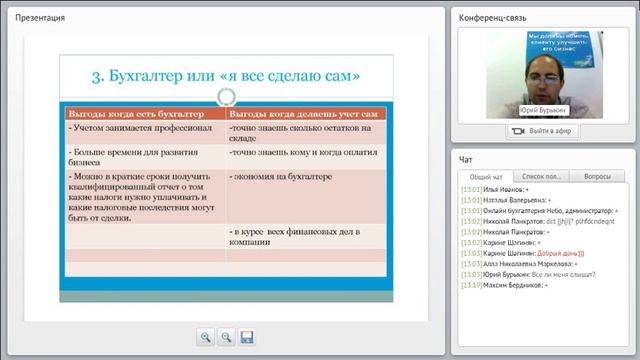
Task: Zoom in on the presentation slide
Action: coord(205,337)
